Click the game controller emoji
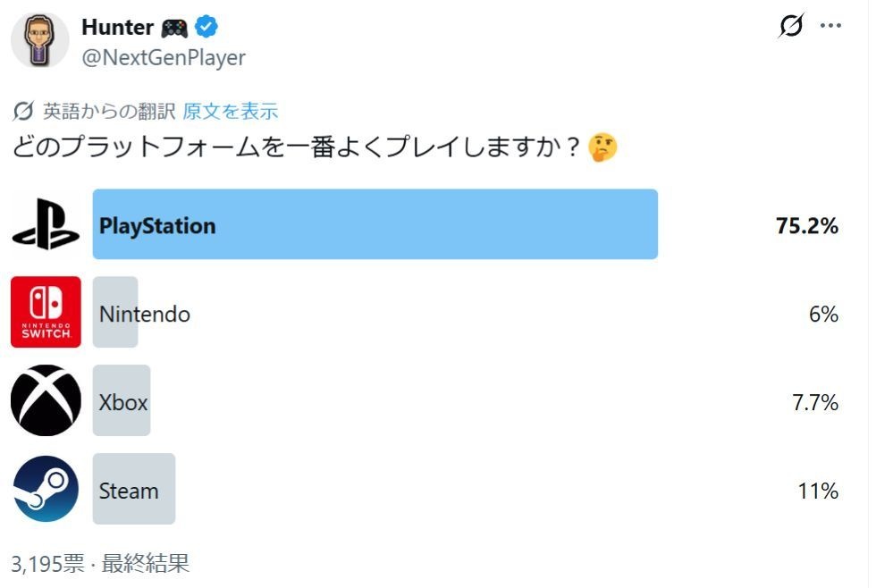 174,28
